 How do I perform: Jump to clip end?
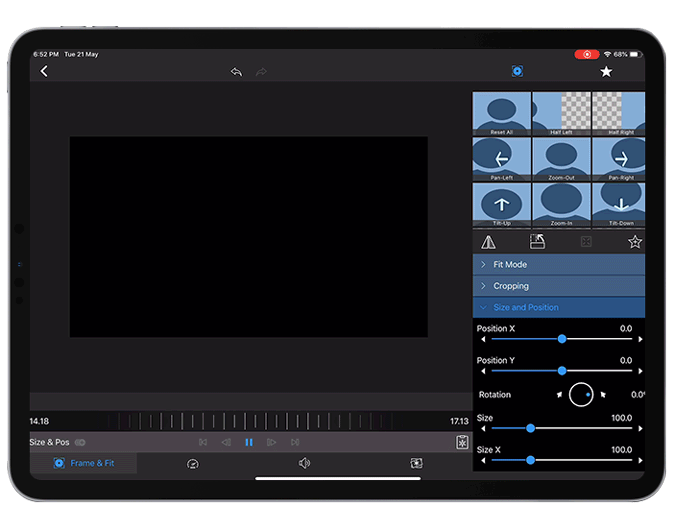295,442
